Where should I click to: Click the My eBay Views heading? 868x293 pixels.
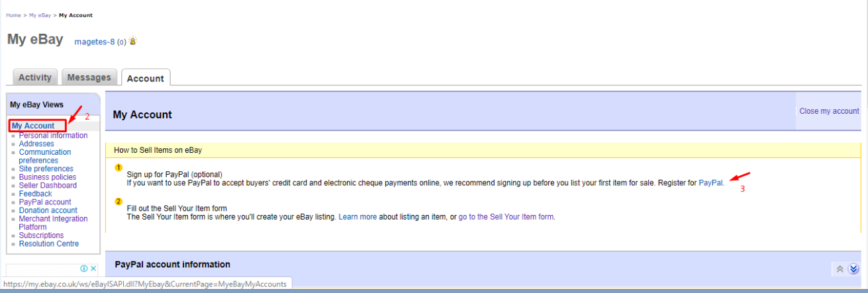(36, 105)
